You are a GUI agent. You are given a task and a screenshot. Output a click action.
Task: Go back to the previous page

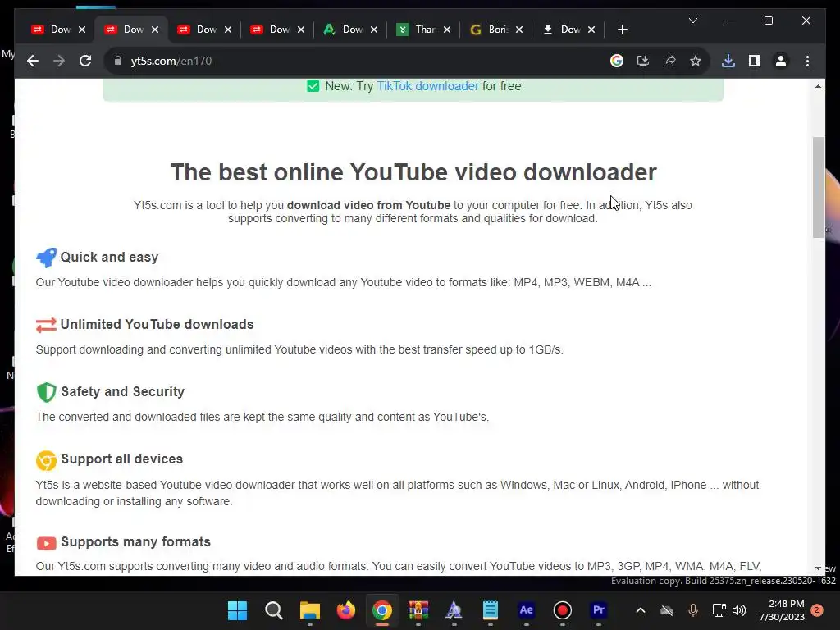click(33, 61)
